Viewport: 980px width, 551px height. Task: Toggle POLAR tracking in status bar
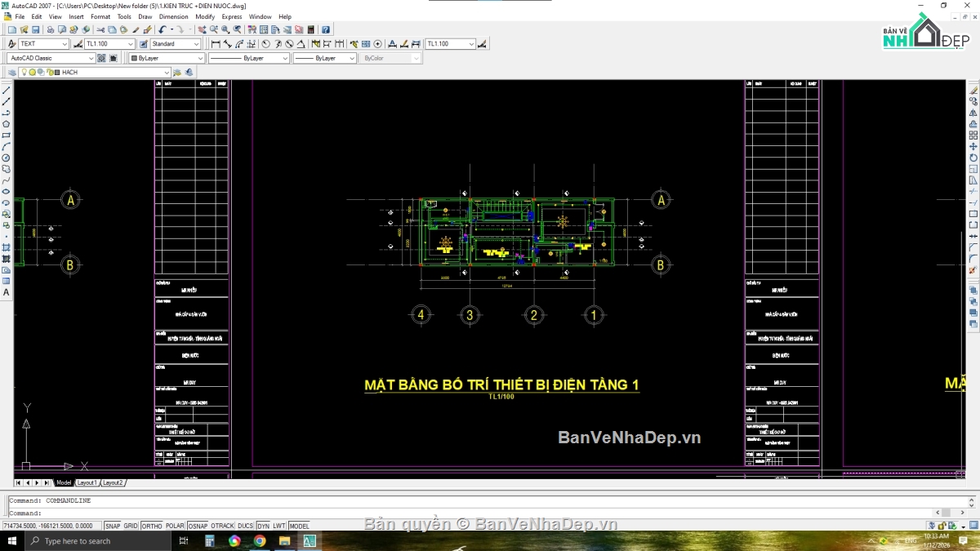tap(175, 527)
